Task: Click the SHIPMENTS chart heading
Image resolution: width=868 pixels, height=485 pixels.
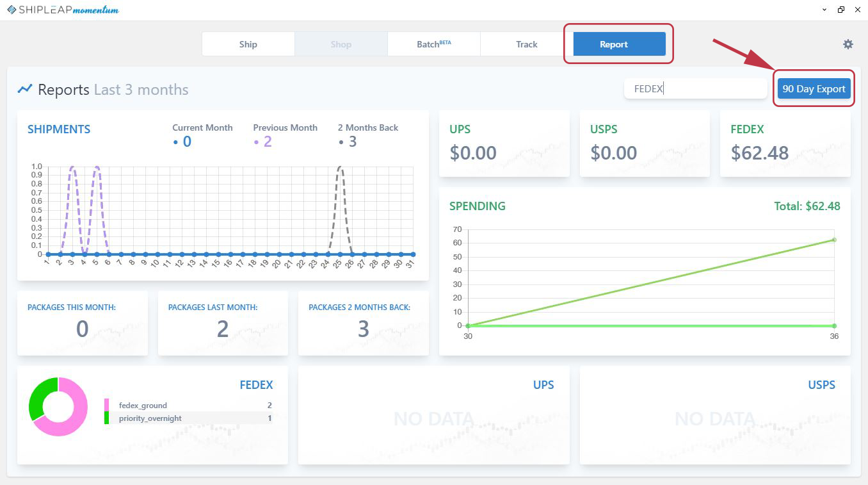Action: click(x=59, y=129)
